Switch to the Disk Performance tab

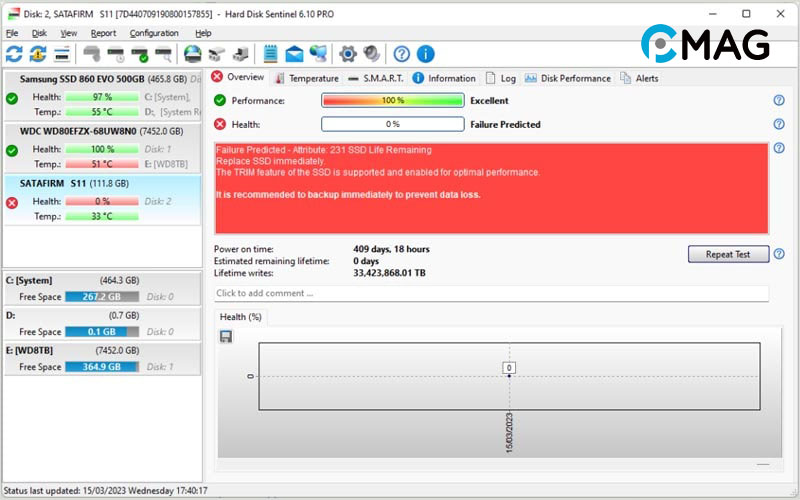coord(568,78)
